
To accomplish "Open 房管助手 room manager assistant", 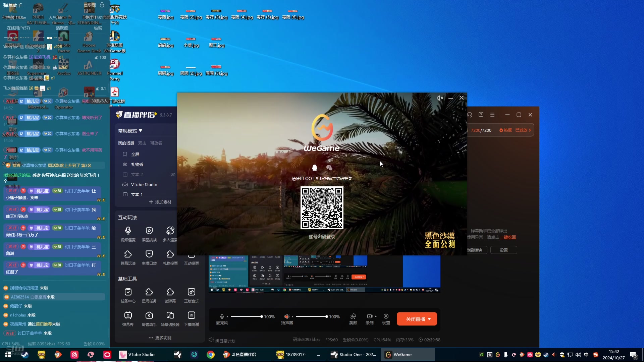I will coord(149,319).
